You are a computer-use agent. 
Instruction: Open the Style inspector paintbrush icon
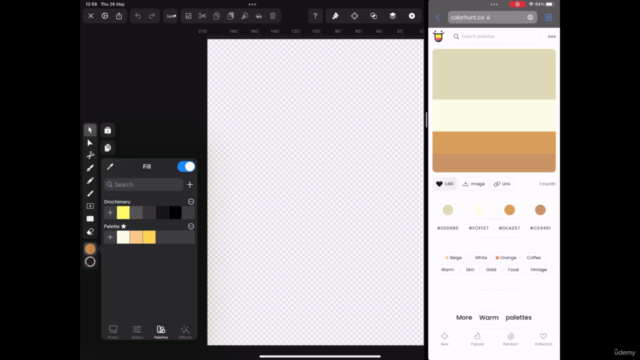[336, 16]
